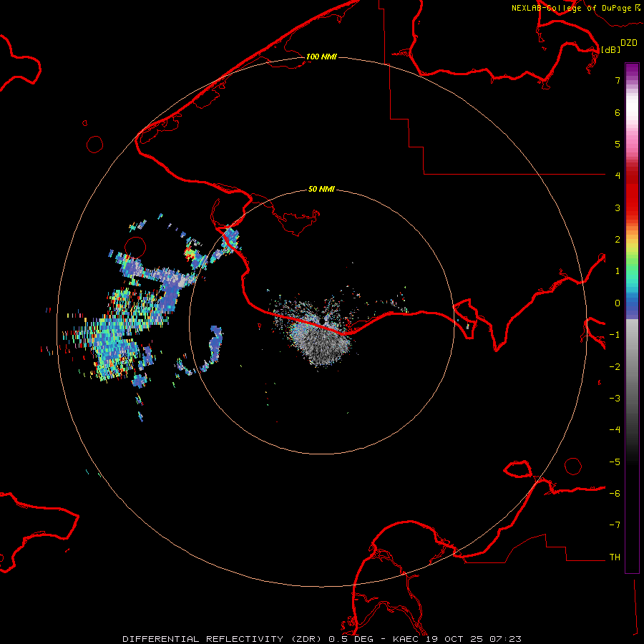Click the "07:23" timestamp

click(x=505, y=639)
